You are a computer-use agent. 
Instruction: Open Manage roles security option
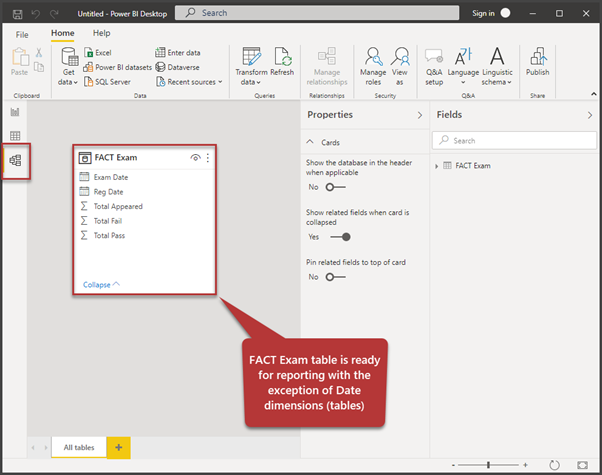tap(373, 66)
